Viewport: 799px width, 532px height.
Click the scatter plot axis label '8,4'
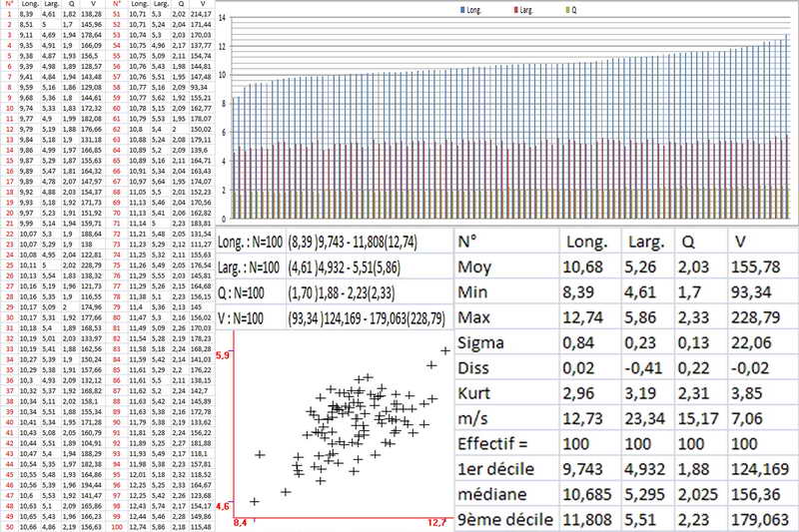(x=240, y=523)
